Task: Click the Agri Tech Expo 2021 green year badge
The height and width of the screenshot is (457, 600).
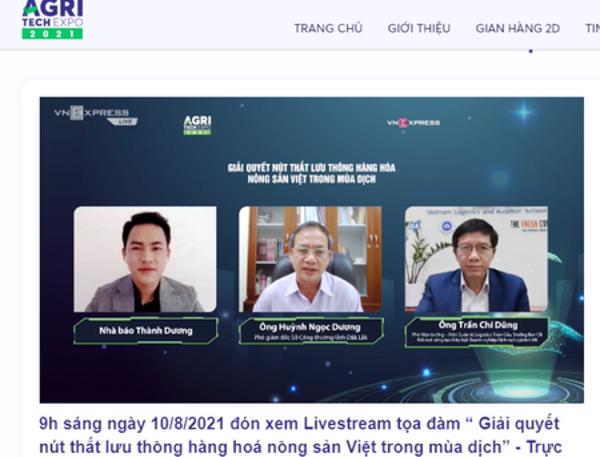Action: click(52, 34)
